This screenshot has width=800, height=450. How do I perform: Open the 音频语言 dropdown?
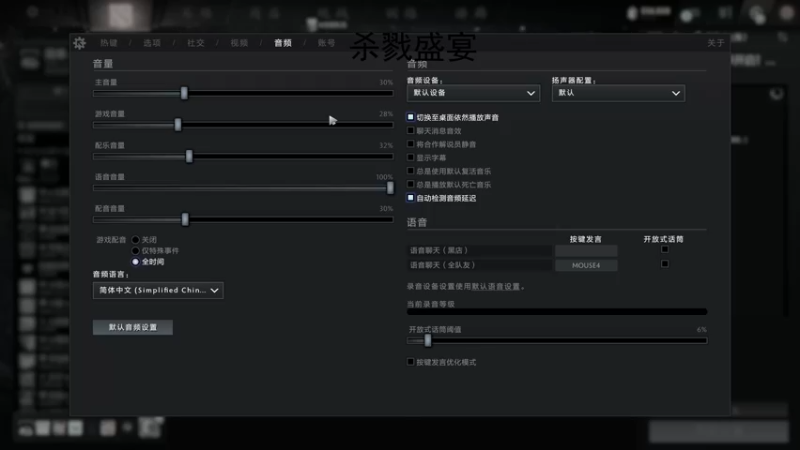[158, 290]
